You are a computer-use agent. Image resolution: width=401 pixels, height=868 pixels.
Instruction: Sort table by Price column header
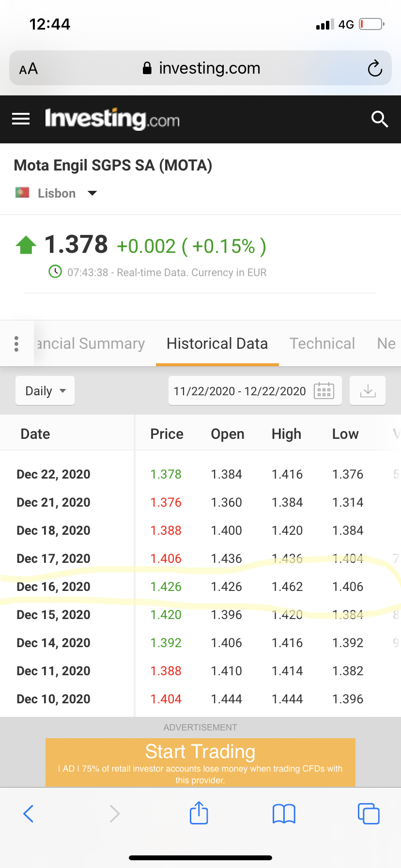pyautogui.click(x=167, y=434)
